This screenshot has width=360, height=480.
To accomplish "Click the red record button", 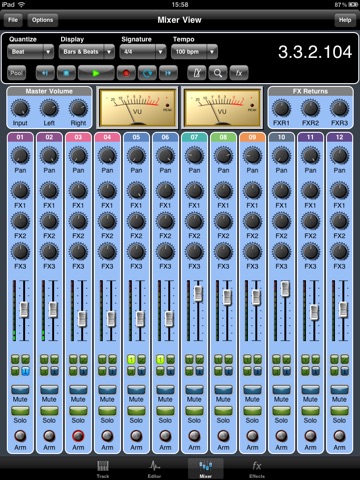I will click(x=126, y=73).
